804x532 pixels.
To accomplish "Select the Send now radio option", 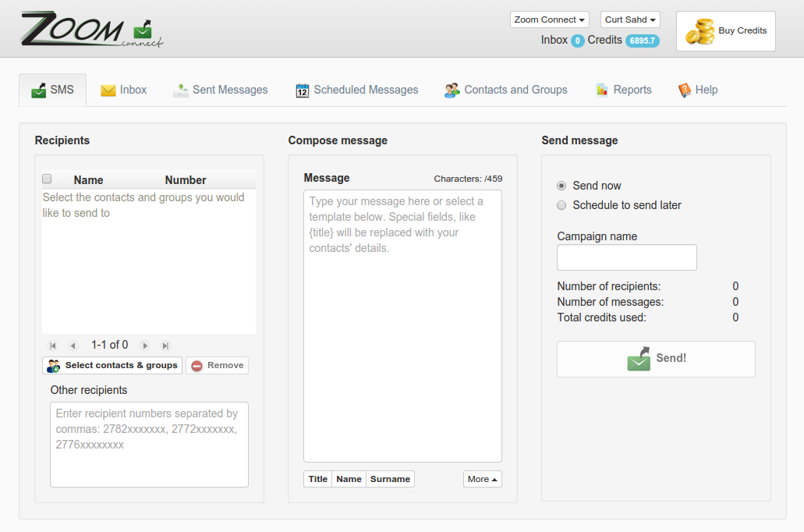I will (x=561, y=186).
